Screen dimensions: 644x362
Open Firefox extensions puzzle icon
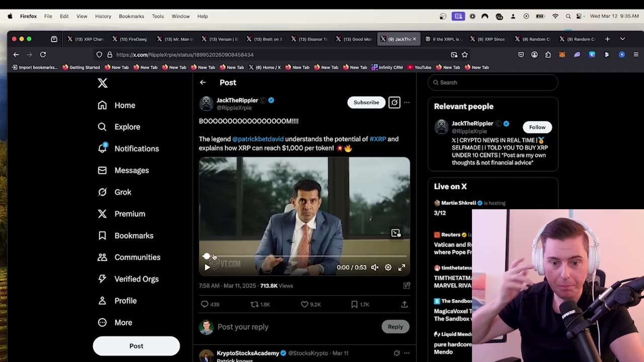tap(548, 54)
